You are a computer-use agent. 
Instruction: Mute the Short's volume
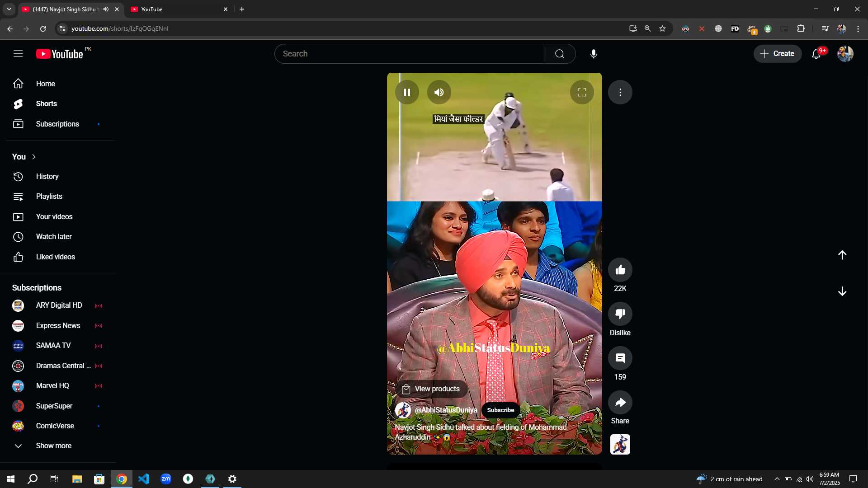439,92
